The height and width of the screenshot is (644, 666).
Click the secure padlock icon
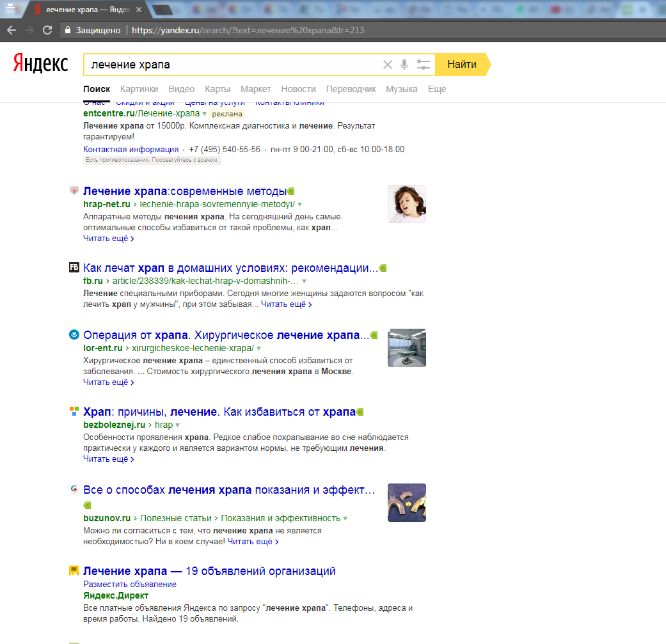click(67, 30)
